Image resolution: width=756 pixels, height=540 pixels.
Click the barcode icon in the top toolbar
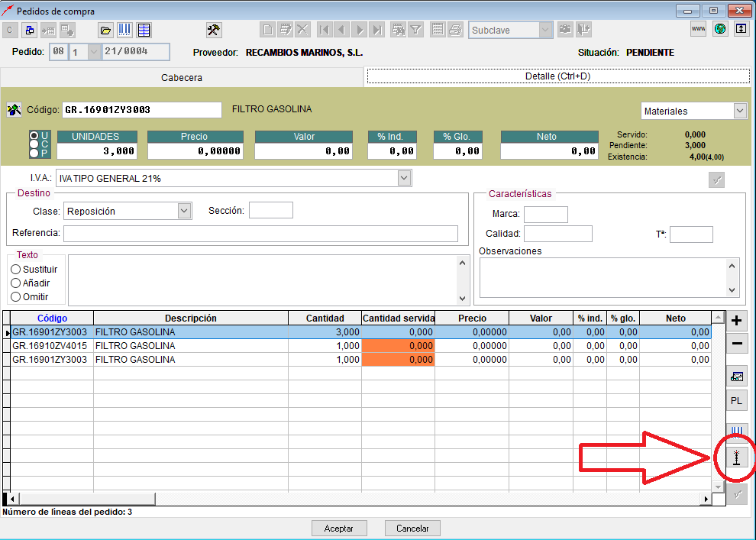[x=124, y=31]
